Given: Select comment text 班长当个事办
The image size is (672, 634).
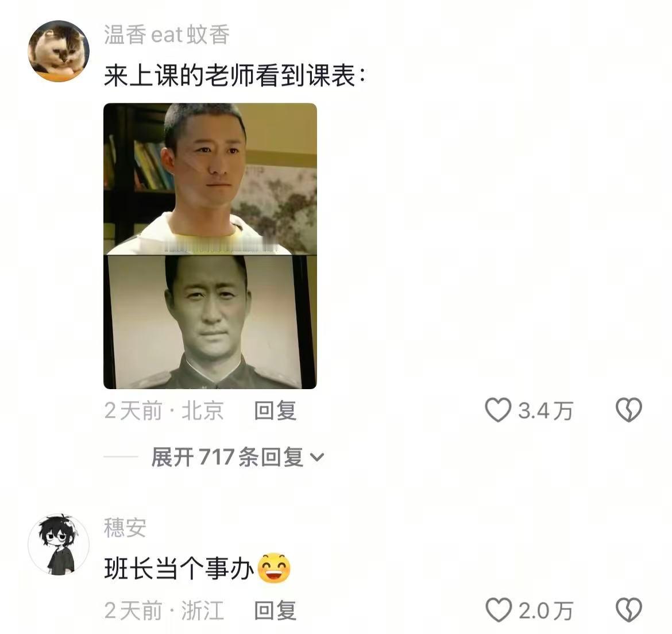Looking at the screenshot, I should click(180, 569).
